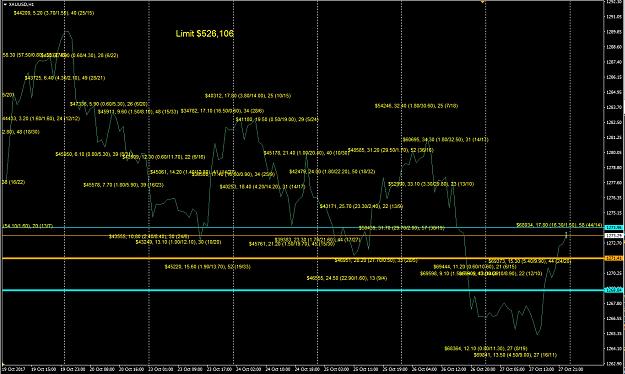Select the label starting with $45229

208,267
